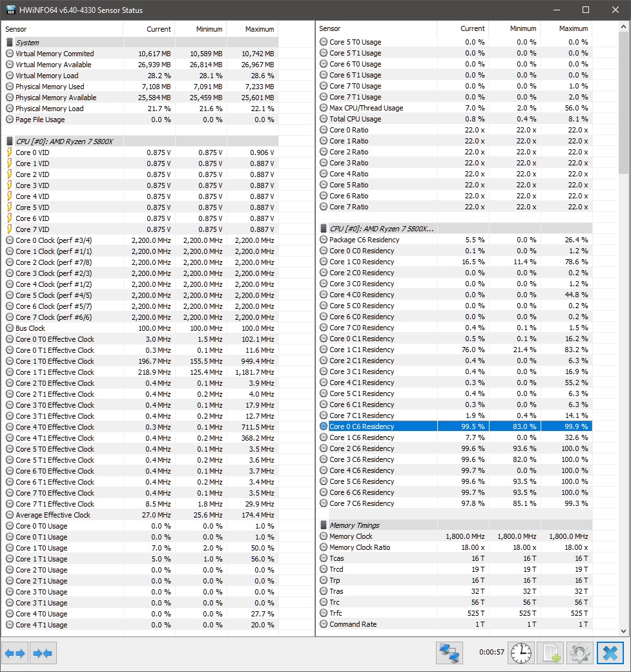This screenshot has height=672, width=631.
Task: Close sensor status with blue X button
Action: pyautogui.click(x=610, y=653)
